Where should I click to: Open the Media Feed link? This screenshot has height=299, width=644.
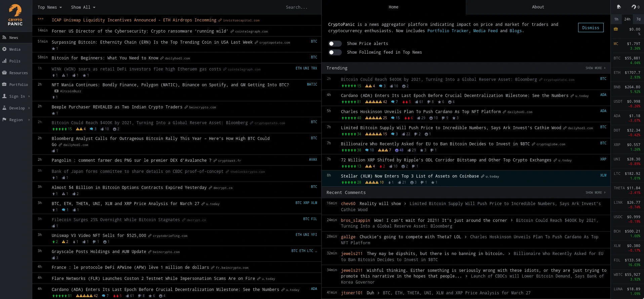(485, 31)
